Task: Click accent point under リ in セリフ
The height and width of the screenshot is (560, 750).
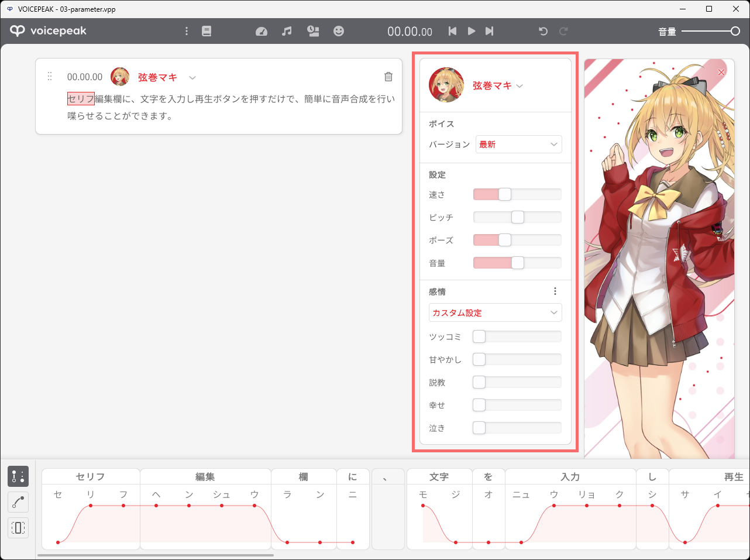Action: coord(91,506)
